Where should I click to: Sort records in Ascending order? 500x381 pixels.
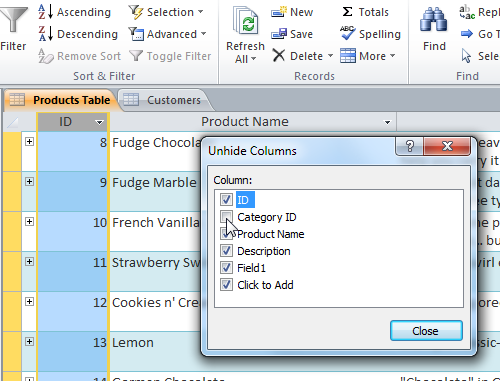[74, 12]
